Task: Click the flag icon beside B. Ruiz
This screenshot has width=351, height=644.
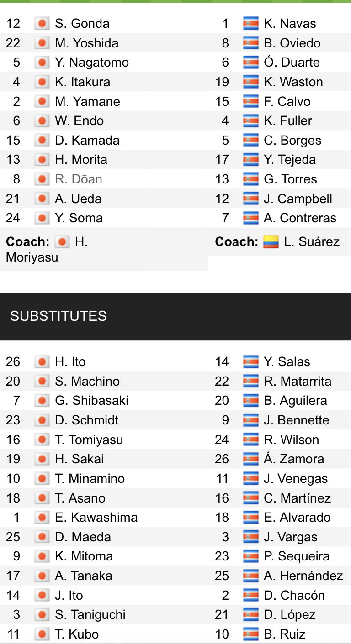Action: click(x=251, y=634)
